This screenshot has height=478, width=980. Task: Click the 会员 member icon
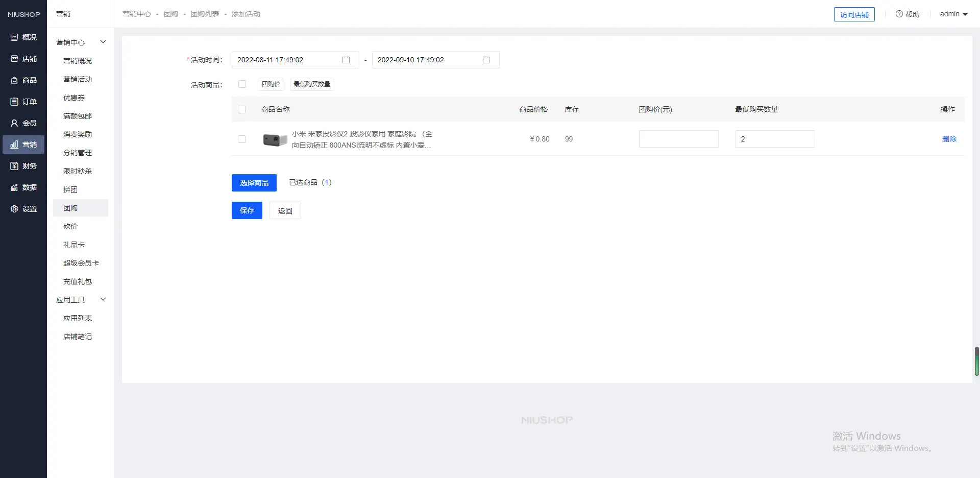[14, 123]
